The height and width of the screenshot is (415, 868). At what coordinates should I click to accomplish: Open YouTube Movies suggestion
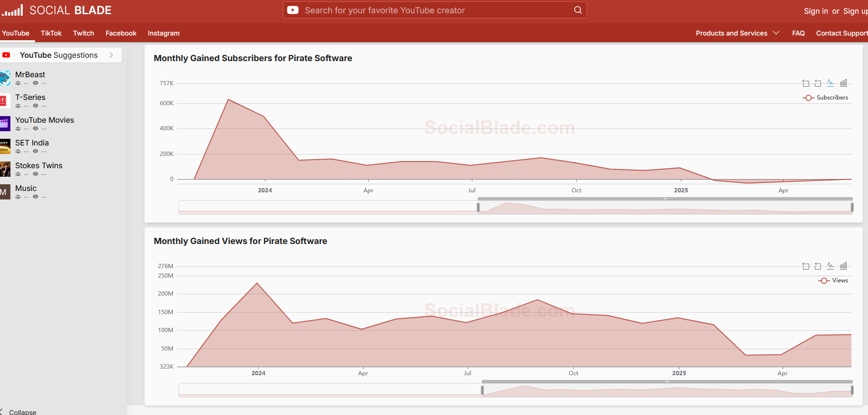[45, 120]
